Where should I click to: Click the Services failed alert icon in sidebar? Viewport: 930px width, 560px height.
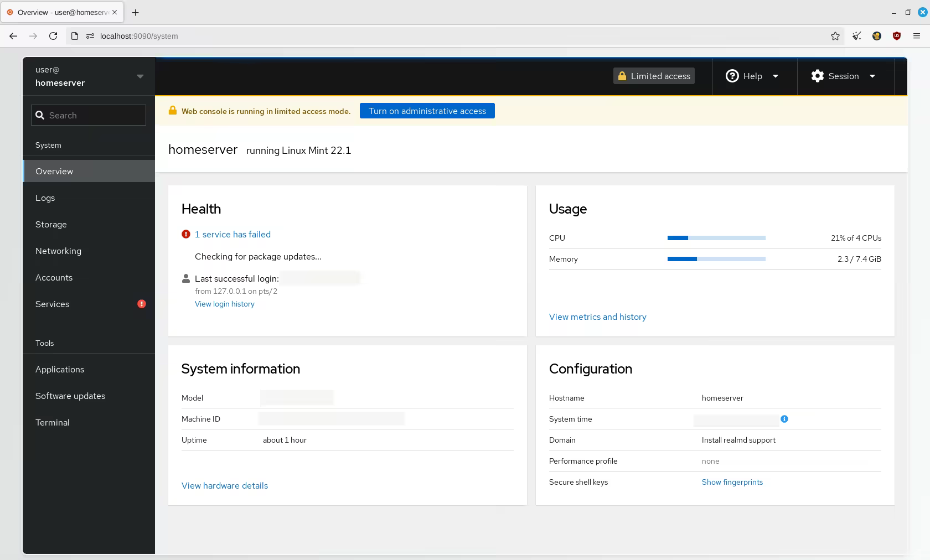(x=142, y=304)
